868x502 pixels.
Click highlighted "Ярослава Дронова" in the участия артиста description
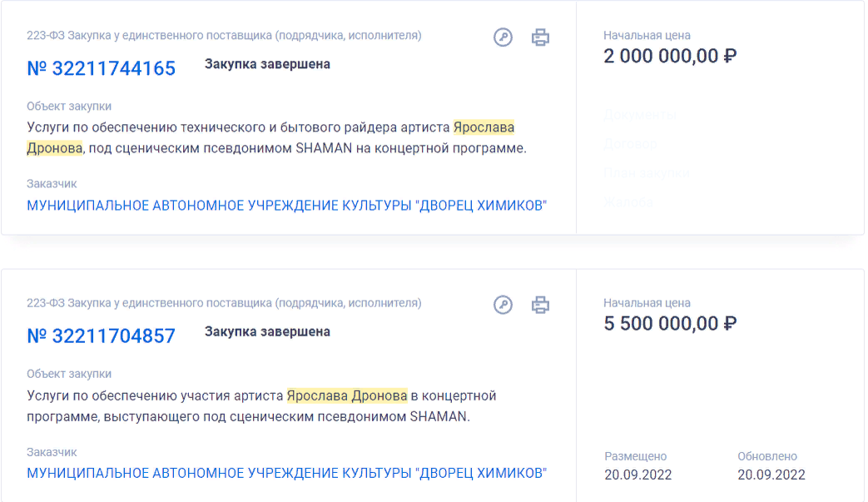pos(347,395)
